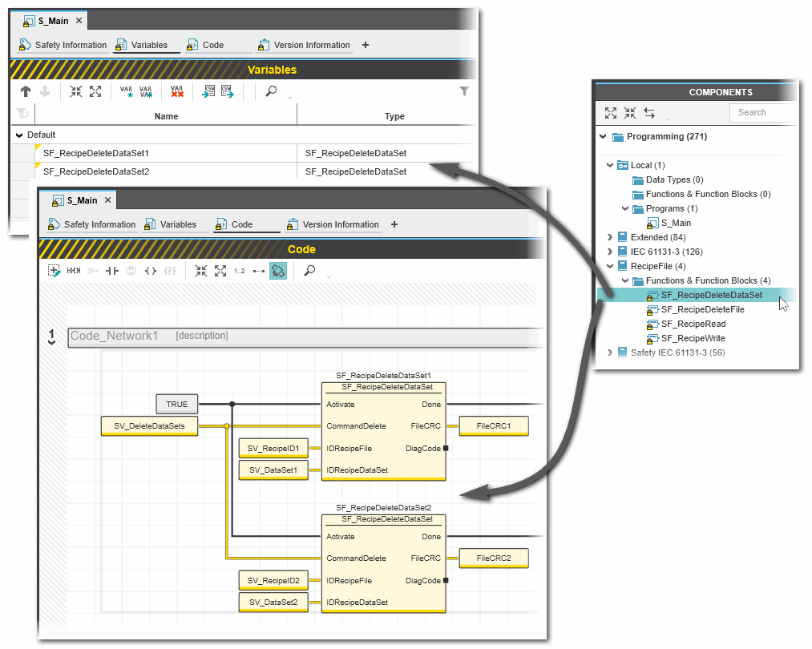Toggle the highlighted overlay button in Code toolbar
Screen dimensions: 812x649
tap(278, 271)
